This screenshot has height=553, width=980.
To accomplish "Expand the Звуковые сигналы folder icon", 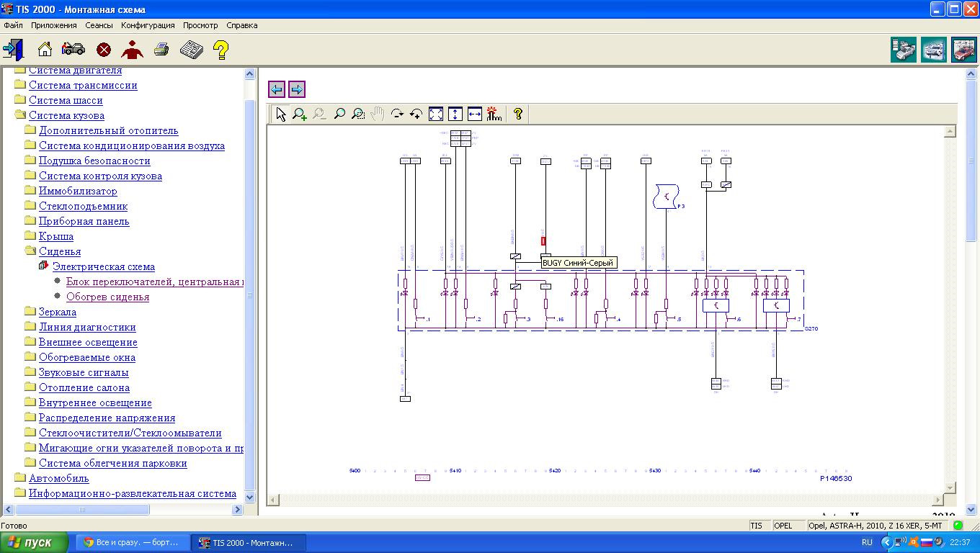I will (x=30, y=372).
